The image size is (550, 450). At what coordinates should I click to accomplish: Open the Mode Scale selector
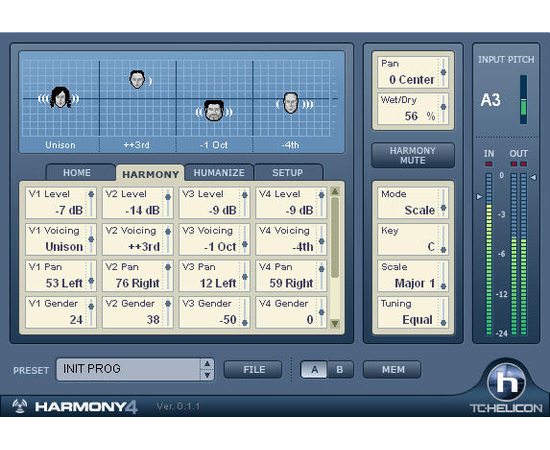(x=413, y=203)
